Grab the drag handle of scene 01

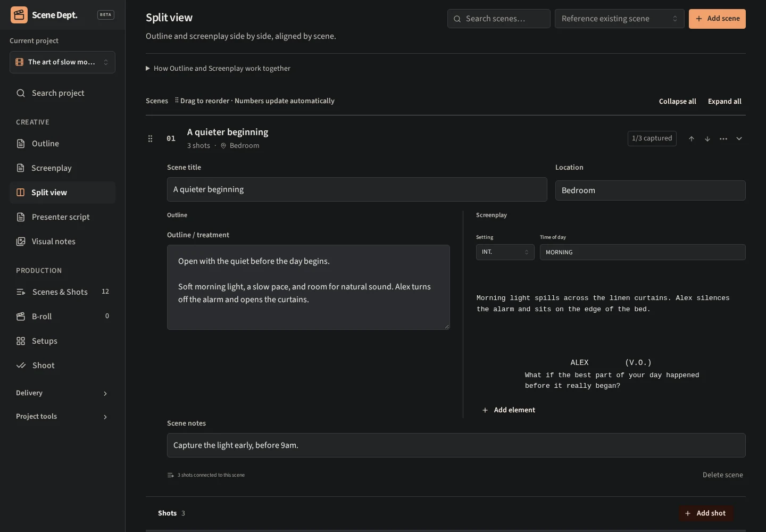[150, 138]
